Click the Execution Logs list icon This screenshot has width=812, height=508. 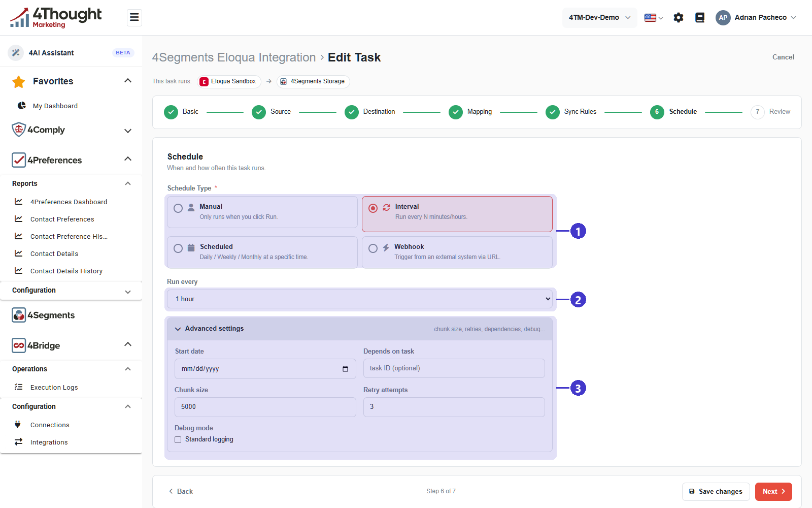[19, 387]
